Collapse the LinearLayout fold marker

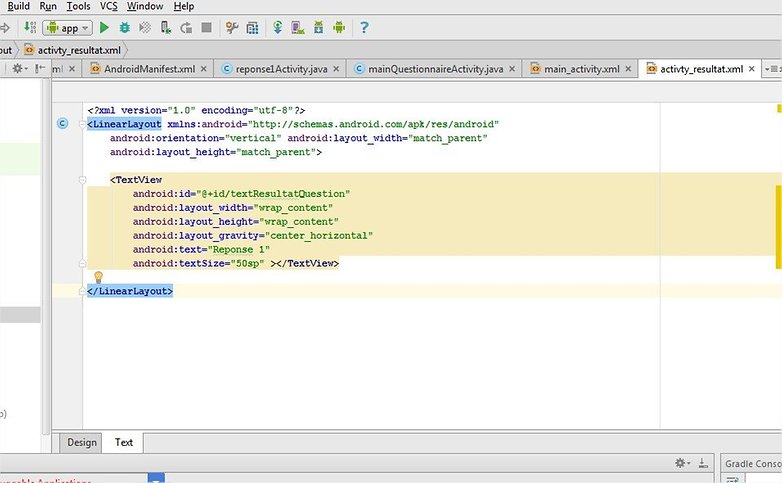coord(83,124)
